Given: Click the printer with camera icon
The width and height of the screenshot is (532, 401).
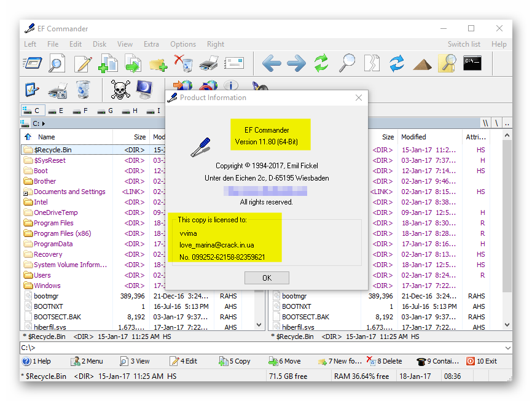Looking at the screenshot, I should 57,91.
